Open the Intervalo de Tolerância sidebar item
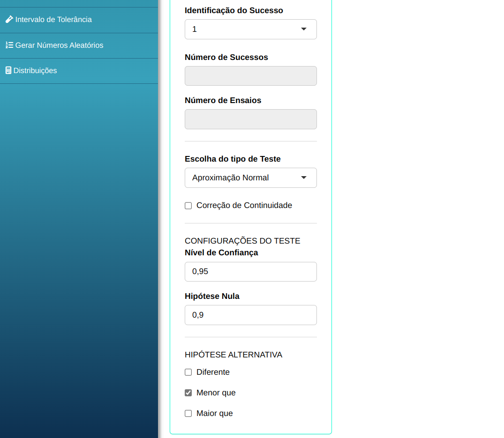Image resolution: width=504 pixels, height=438 pixels. [x=53, y=20]
